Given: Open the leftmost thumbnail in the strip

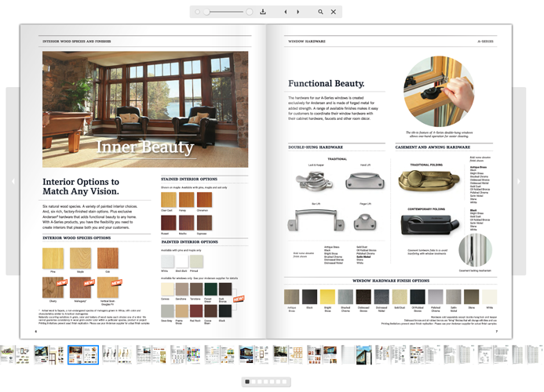Looking at the screenshot, I should (15, 354).
